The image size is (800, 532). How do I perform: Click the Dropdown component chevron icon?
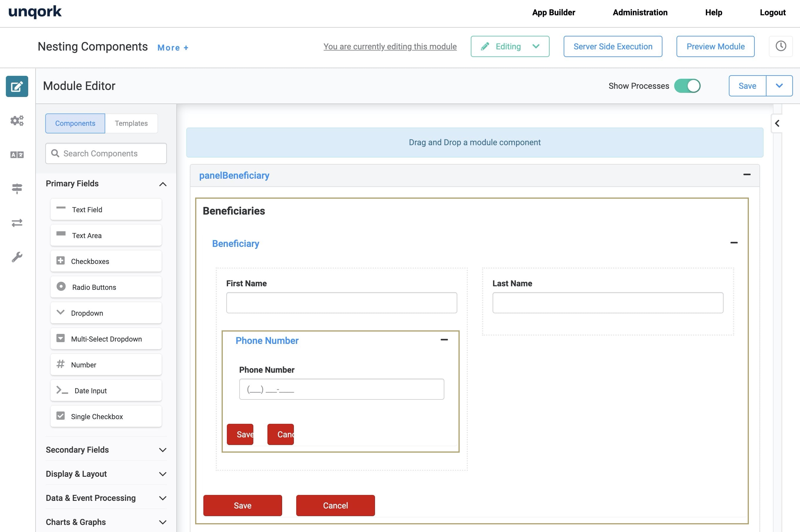60,312
